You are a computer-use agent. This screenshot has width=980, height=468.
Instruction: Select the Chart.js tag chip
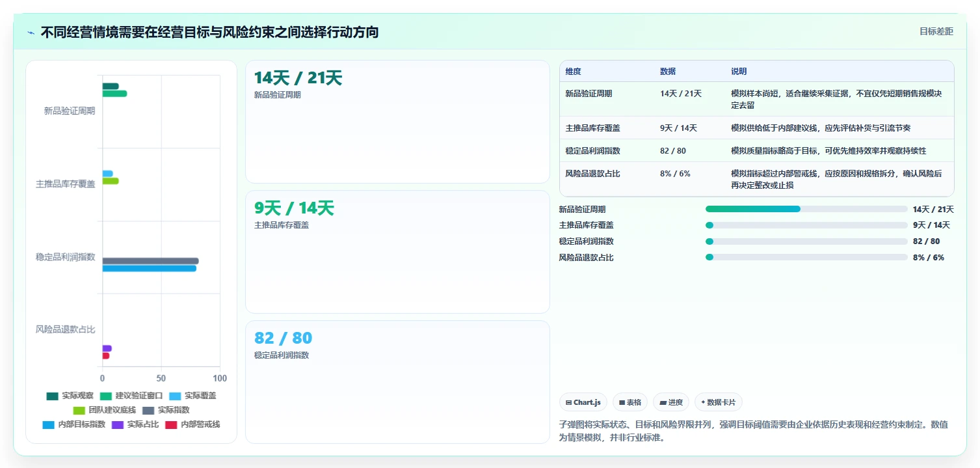coord(583,402)
